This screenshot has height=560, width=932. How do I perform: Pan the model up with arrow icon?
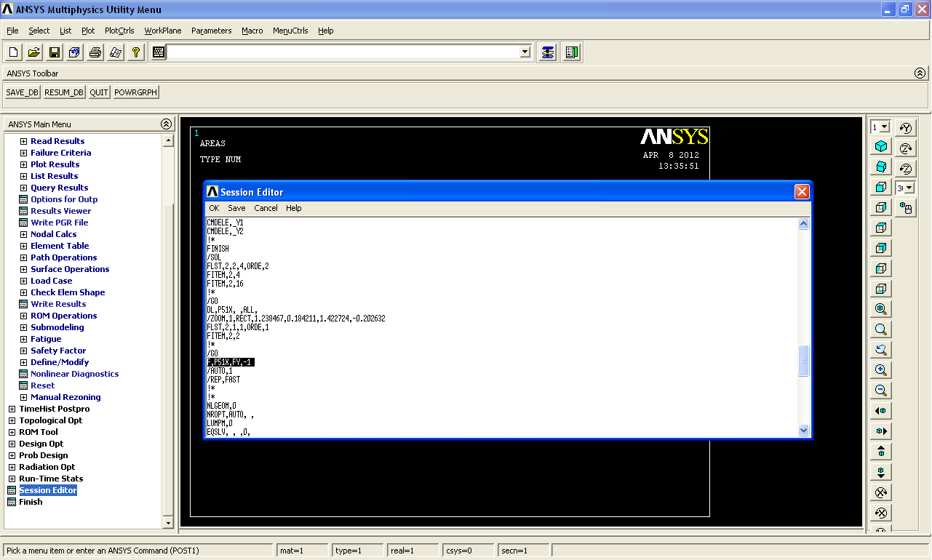[881, 452]
